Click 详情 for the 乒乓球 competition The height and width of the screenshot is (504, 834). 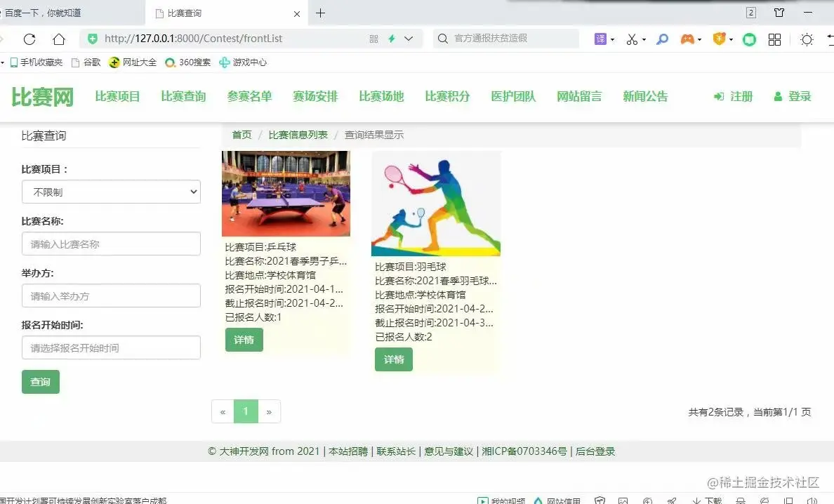click(x=244, y=340)
